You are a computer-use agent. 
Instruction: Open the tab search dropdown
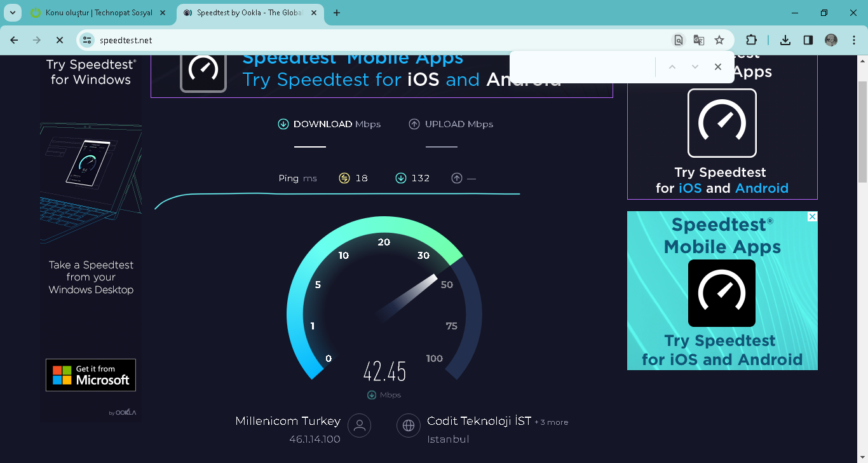click(13, 13)
